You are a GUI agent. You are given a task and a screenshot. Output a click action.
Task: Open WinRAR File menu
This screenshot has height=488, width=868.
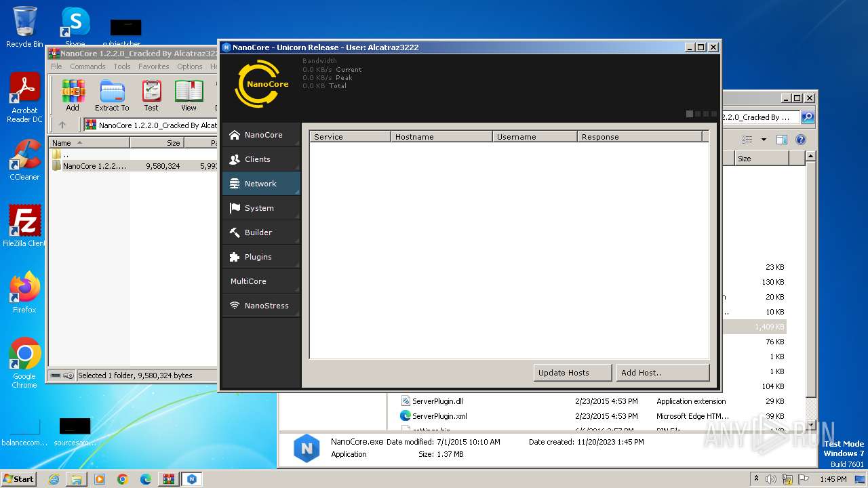pyautogui.click(x=56, y=66)
